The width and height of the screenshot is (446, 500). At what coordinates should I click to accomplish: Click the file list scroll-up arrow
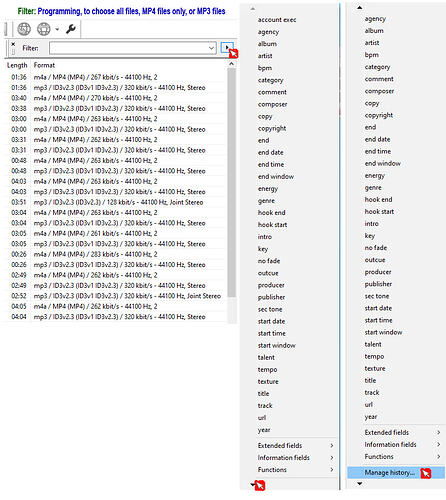[x=232, y=64]
